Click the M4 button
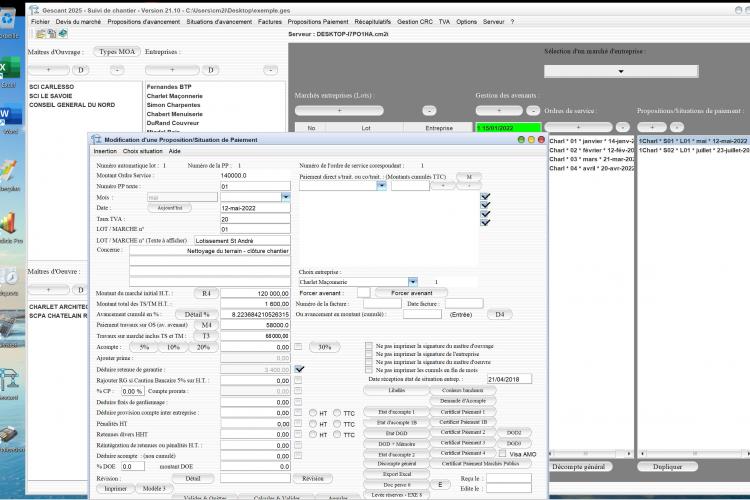The width and height of the screenshot is (750, 500). point(206,325)
